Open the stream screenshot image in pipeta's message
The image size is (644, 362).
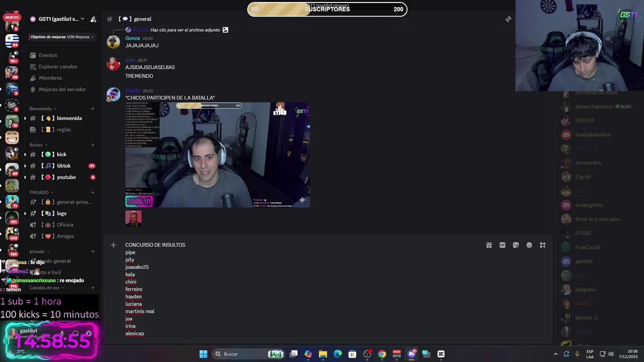(x=217, y=155)
